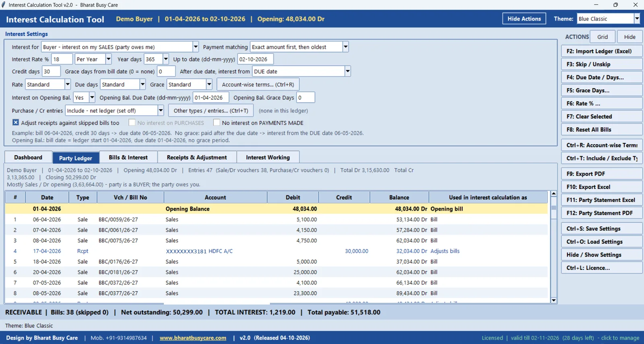
Task: Open the Bills & Interest tab
Action: pyautogui.click(x=128, y=157)
